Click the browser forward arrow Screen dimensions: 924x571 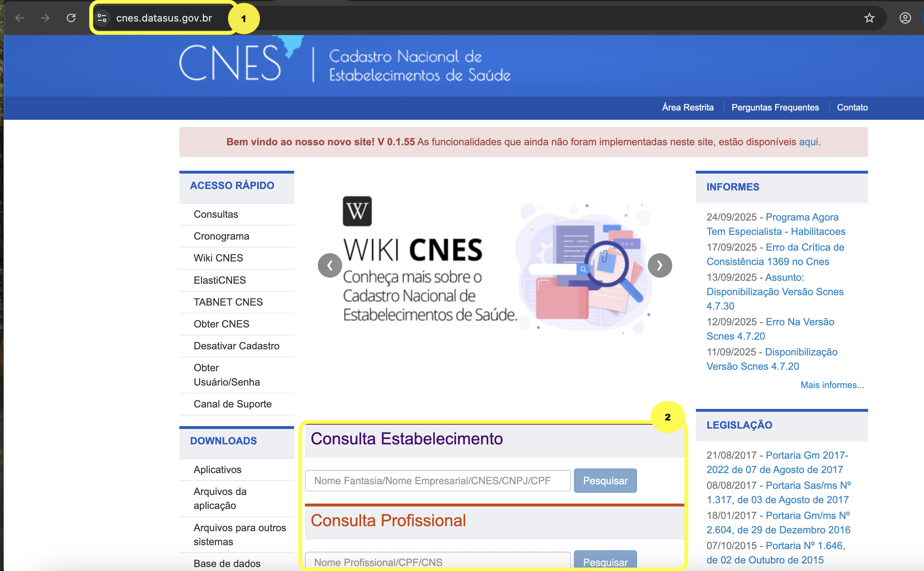pyautogui.click(x=45, y=18)
